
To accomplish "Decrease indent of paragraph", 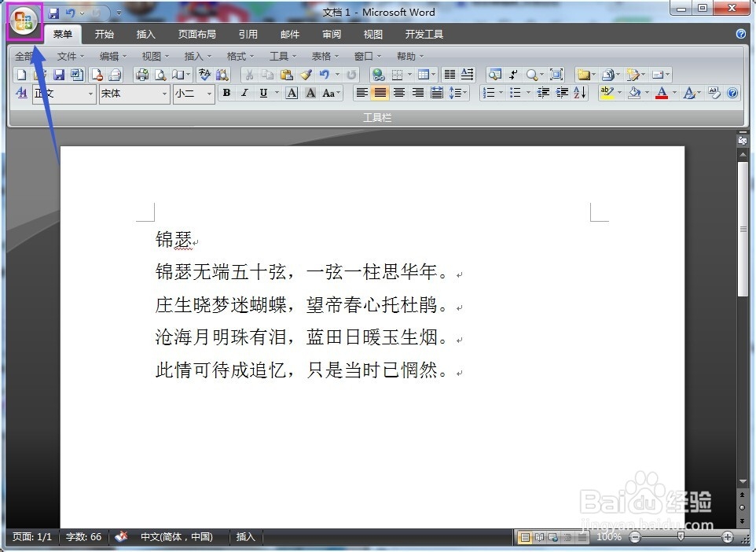I will point(543,93).
